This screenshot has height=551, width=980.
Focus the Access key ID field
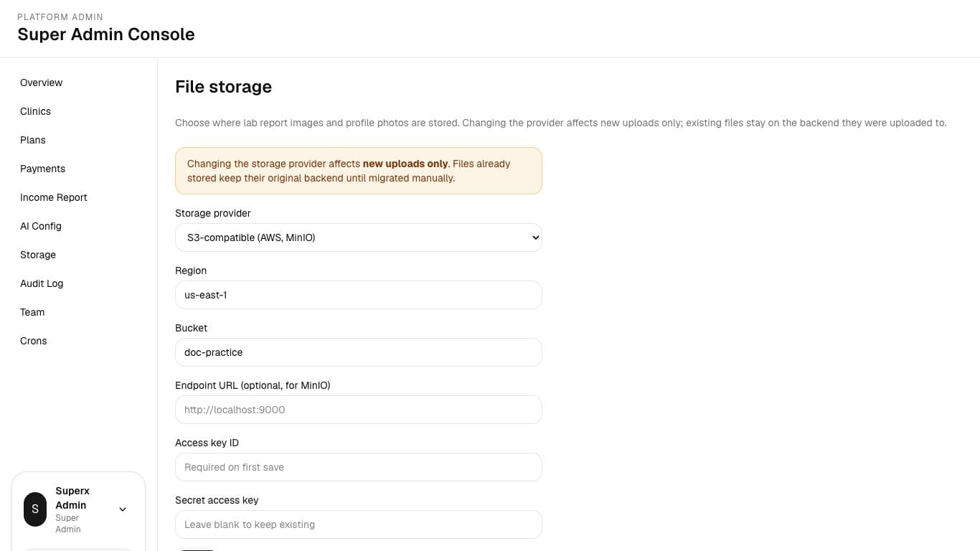pos(358,467)
